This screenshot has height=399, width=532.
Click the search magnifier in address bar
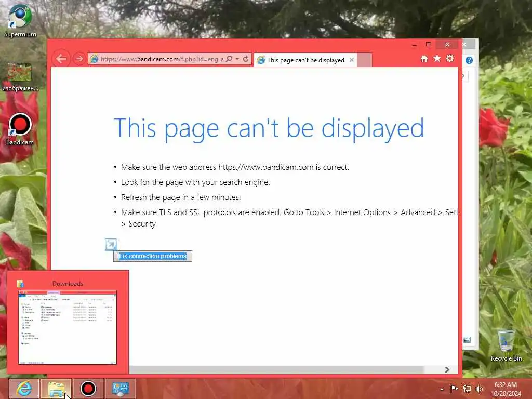[x=229, y=59]
